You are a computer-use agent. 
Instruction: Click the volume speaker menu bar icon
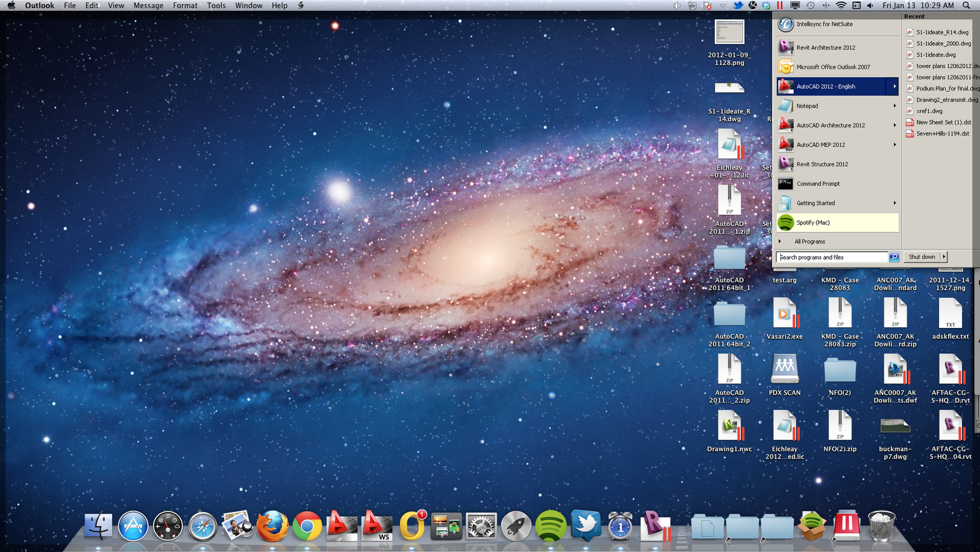pyautogui.click(x=870, y=6)
